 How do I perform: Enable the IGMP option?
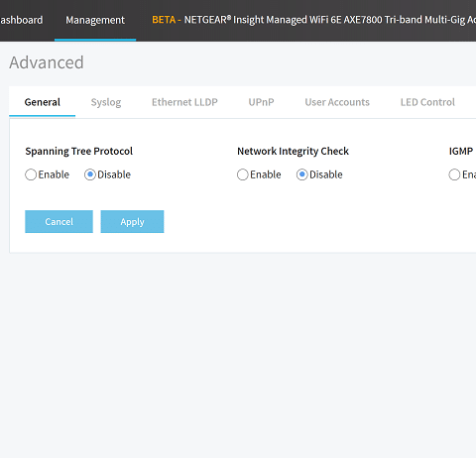tap(454, 174)
